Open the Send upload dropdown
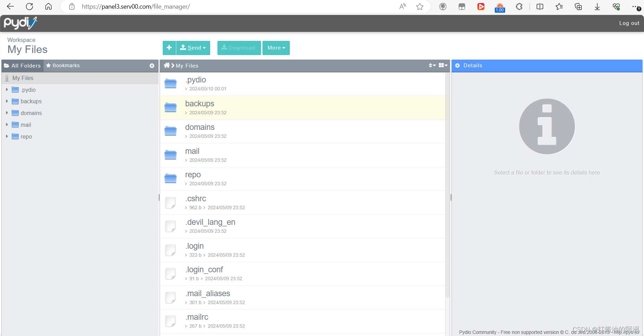This screenshot has width=644, height=336. [193, 48]
